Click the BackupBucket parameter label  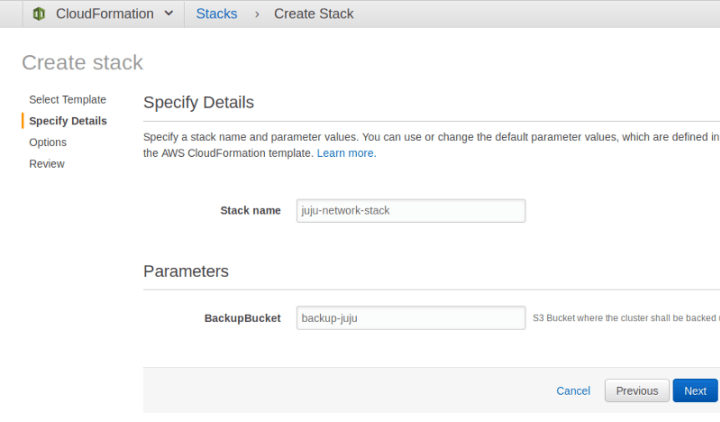point(242,318)
